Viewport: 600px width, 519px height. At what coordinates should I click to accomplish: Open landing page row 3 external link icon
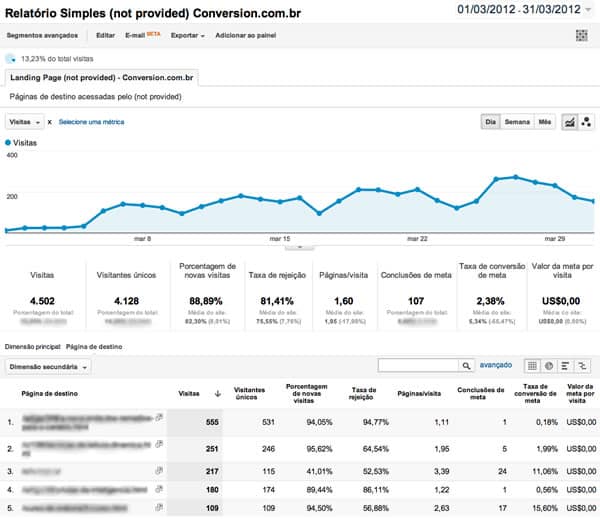tap(159, 471)
